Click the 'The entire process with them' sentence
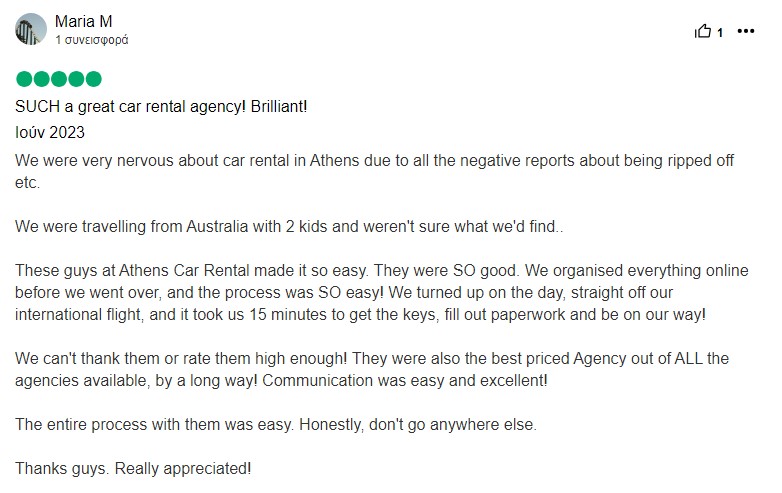782x493 pixels. tap(276, 425)
